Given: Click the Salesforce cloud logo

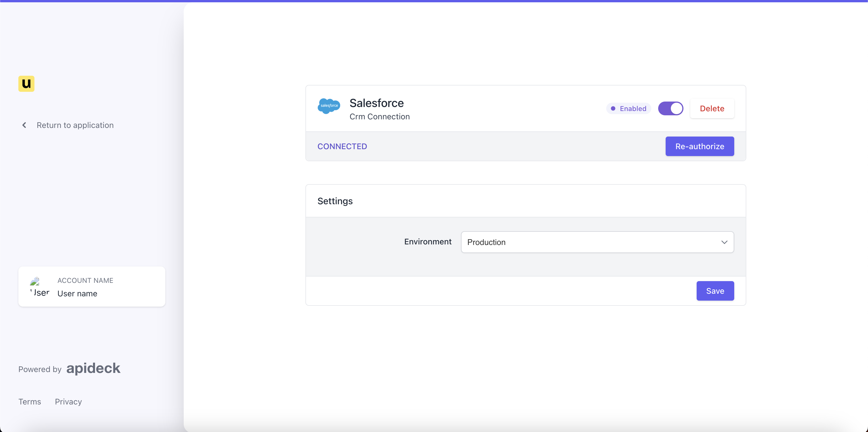Looking at the screenshot, I should point(329,106).
